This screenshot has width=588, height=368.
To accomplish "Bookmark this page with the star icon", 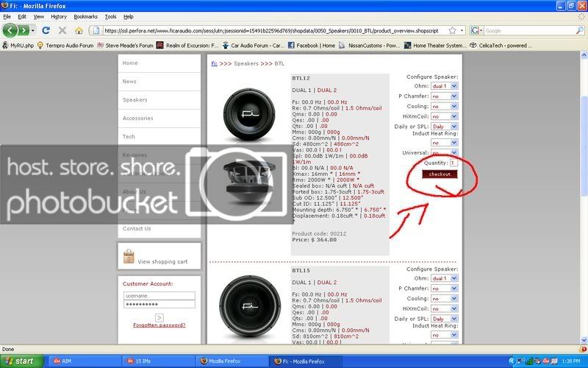I will 453,30.
